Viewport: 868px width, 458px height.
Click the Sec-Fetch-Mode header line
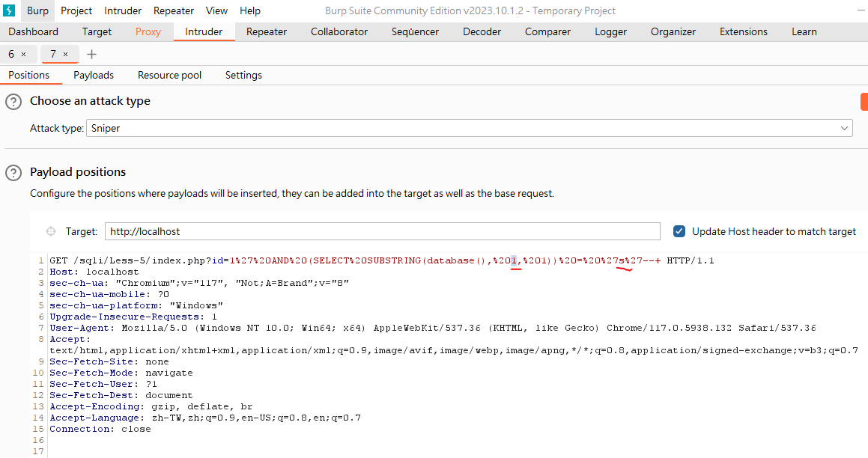pos(121,373)
